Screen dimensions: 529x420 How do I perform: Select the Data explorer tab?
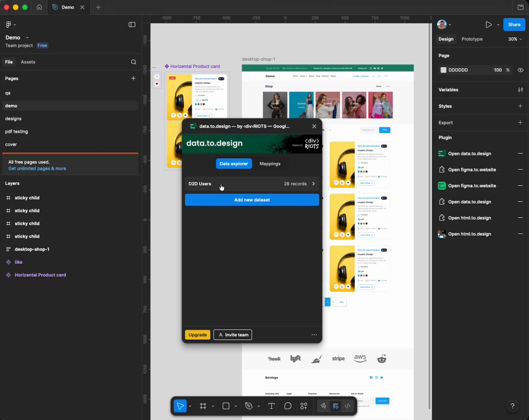tap(234, 164)
